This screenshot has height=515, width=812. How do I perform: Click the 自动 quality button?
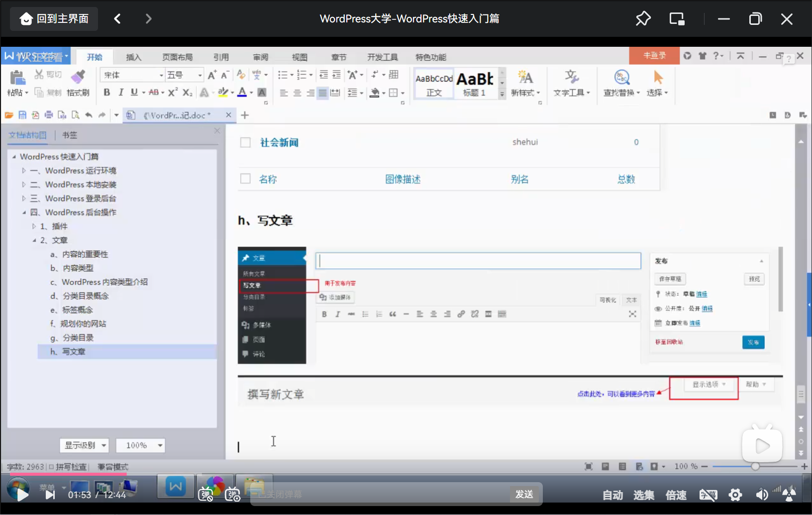(x=612, y=495)
